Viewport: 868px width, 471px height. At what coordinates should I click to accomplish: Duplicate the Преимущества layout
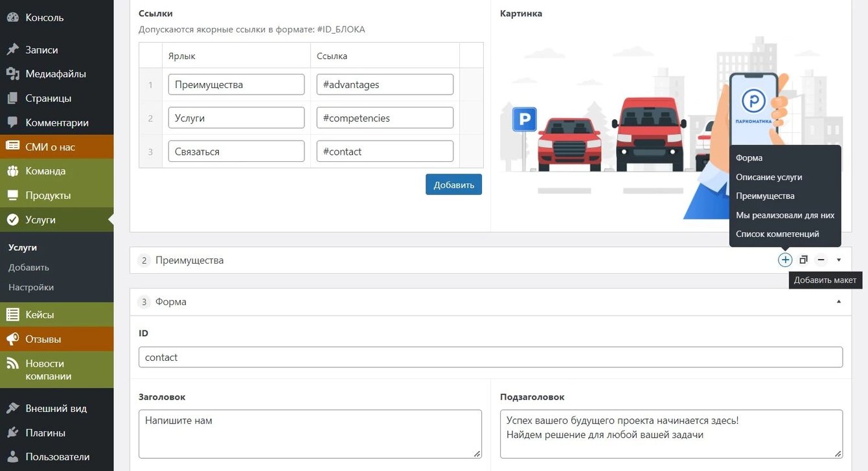(803, 260)
